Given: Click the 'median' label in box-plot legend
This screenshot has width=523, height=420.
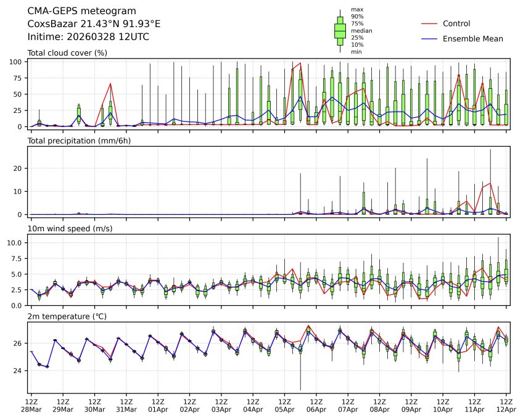Looking at the screenshot, I should tap(361, 30).
